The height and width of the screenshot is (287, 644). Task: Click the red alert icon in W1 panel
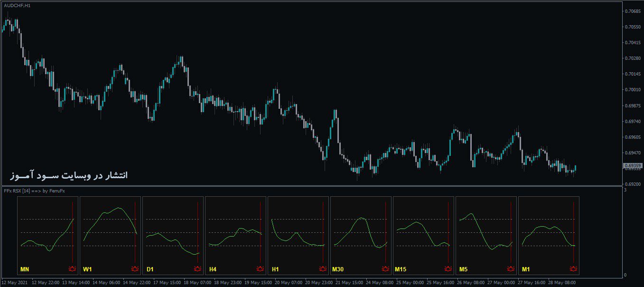[x=135, y=269]
